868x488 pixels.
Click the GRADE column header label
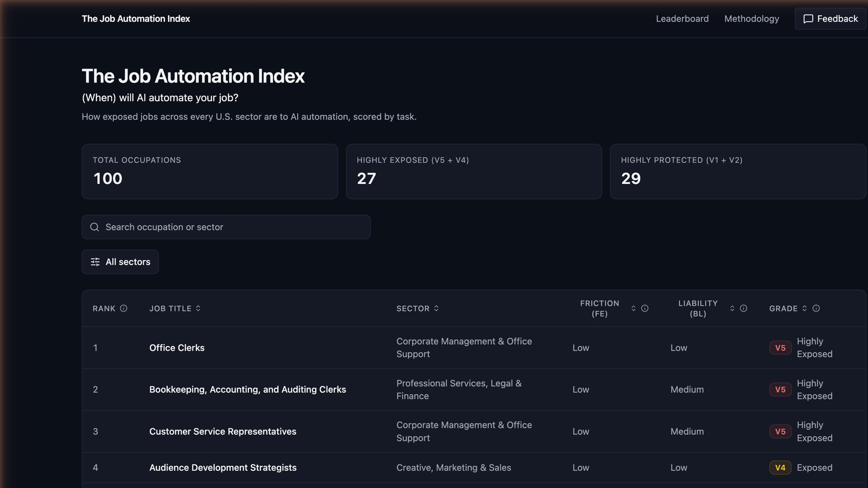coord(783,308)
